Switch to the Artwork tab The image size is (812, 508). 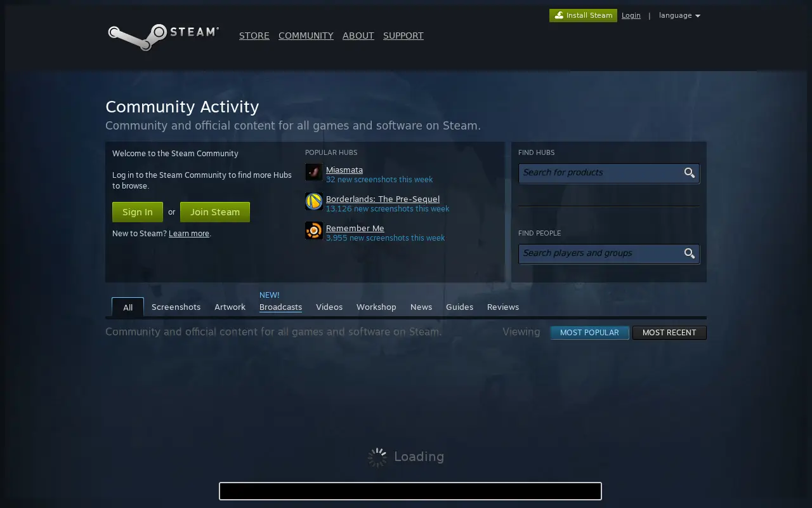(230, 307)
